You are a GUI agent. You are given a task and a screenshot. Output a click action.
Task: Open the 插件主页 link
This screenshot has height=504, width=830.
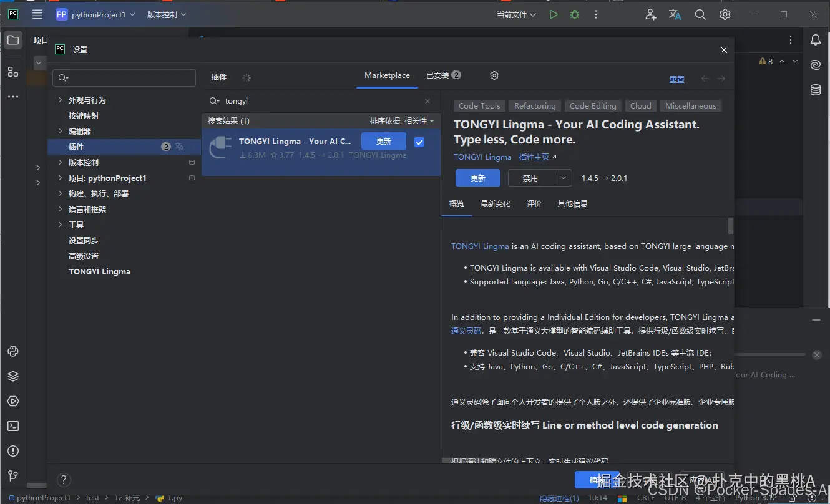coord(537,157)
